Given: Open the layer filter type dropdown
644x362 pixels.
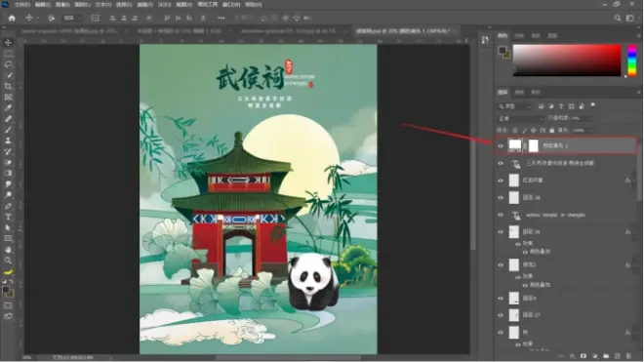Looking at the screenshot, I should click(x=514, y=106).
